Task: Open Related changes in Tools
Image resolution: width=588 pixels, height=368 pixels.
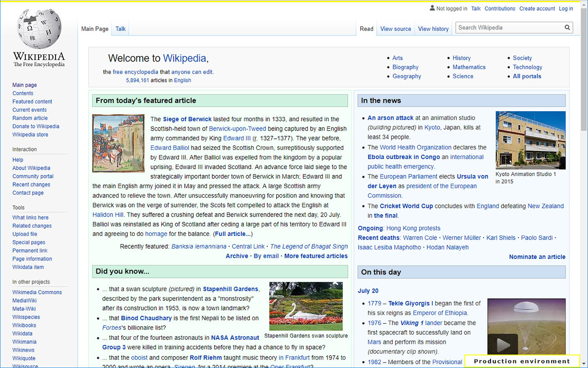Action: 32,226
